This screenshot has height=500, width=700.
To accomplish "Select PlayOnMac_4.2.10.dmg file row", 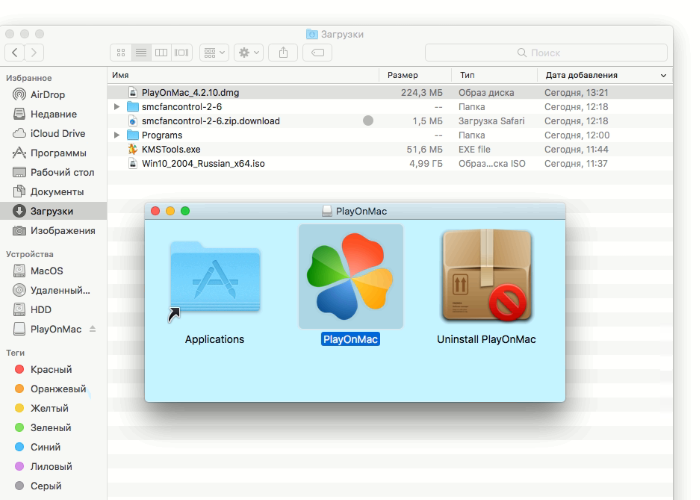I will [390, 92].
